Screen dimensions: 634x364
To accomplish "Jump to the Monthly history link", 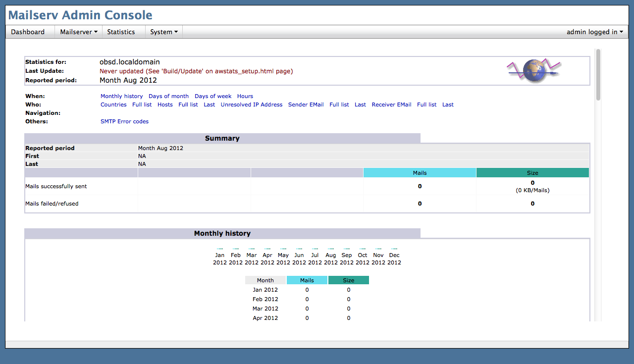I will coord(121,96).
